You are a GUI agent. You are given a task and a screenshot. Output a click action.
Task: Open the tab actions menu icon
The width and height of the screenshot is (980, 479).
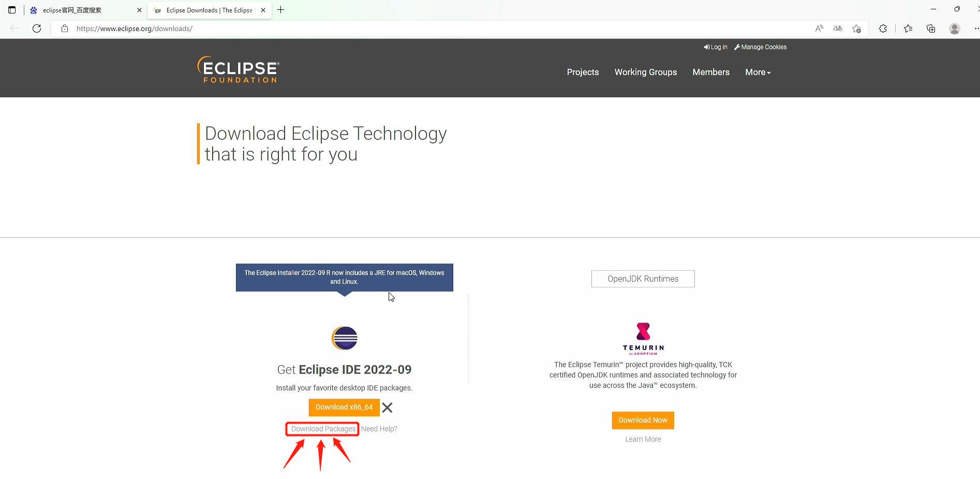tap(12, 10)
